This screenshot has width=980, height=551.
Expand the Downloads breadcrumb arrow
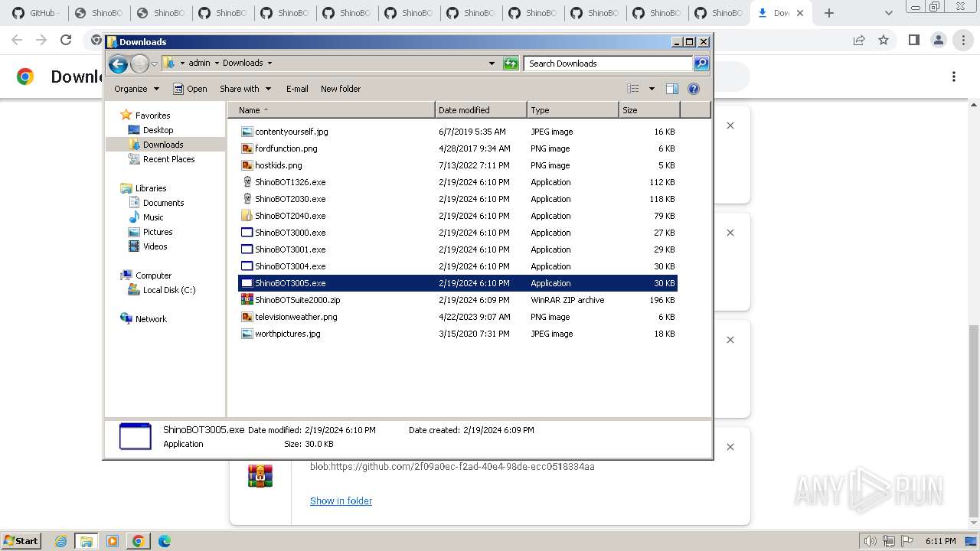tap(269, 64)
